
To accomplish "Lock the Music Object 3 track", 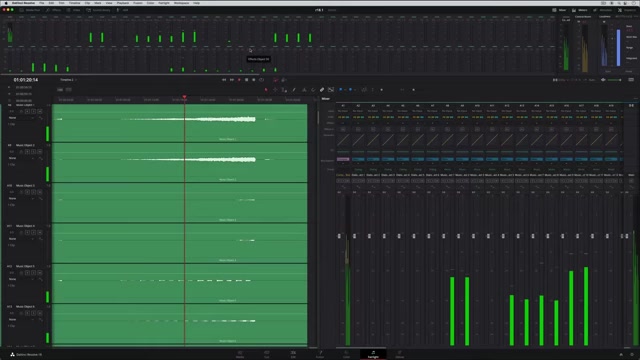I will click(21, 192).
